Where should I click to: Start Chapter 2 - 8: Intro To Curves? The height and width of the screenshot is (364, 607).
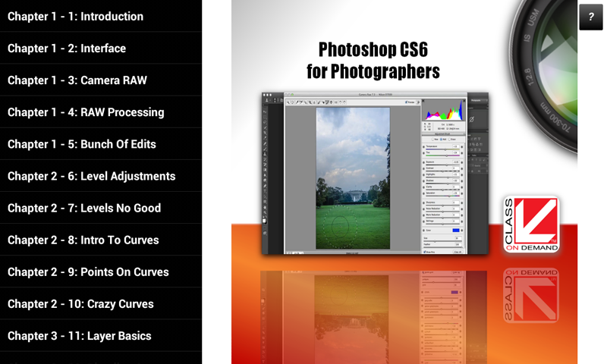point(101,240)
